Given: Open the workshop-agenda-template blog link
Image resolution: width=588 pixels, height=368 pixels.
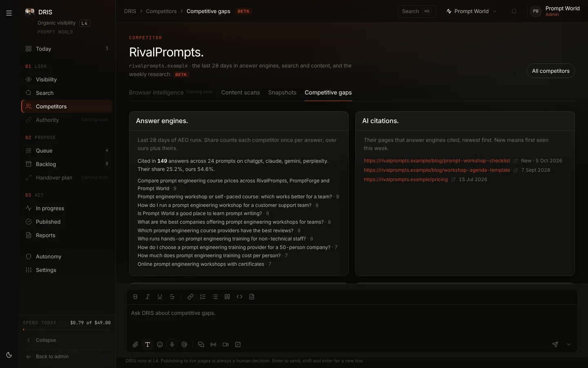Looking at the screenshot, I should click(x=437, y=170).
